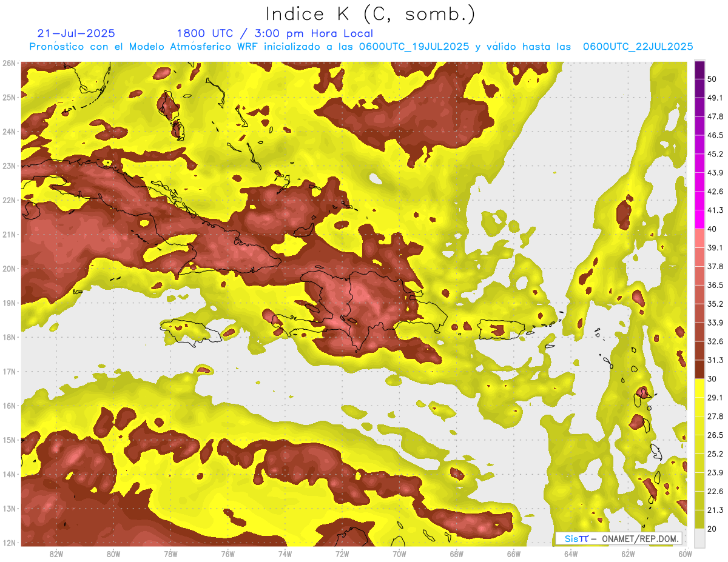The height and width of the screenshot is (562, 728).
Task: Click the "76W" longitude label
Action: coord(228,554)
